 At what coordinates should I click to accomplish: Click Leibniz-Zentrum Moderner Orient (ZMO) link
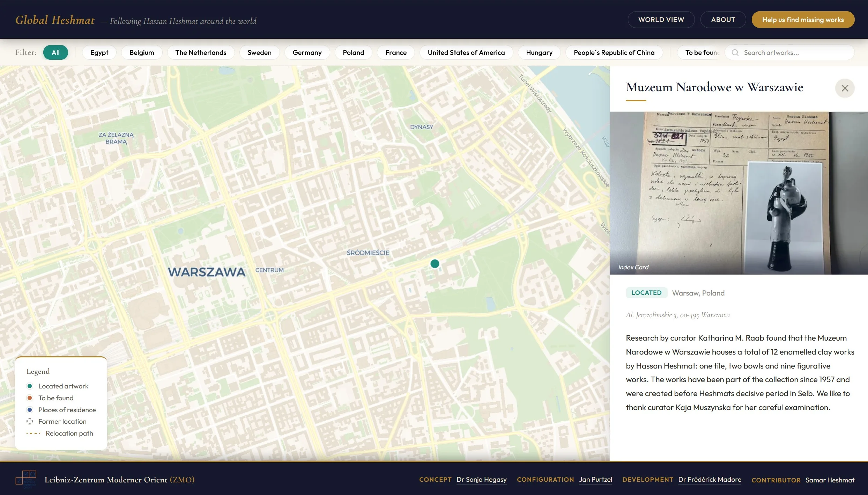119,480
